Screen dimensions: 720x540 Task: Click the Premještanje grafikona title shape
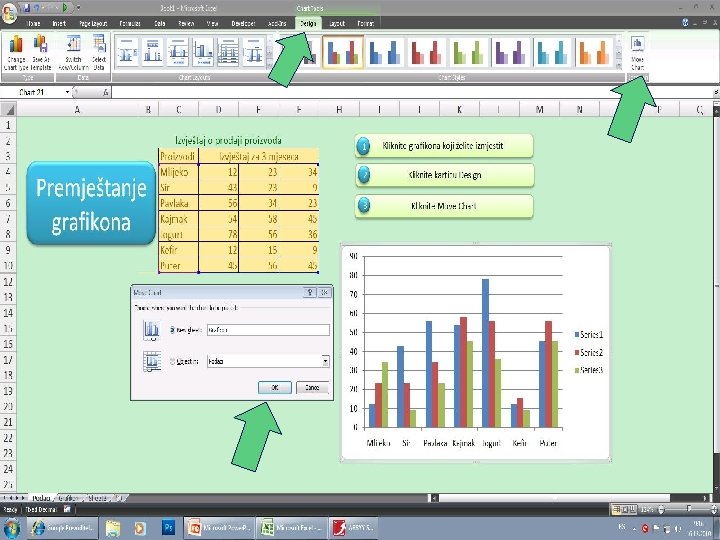(91, 203)
